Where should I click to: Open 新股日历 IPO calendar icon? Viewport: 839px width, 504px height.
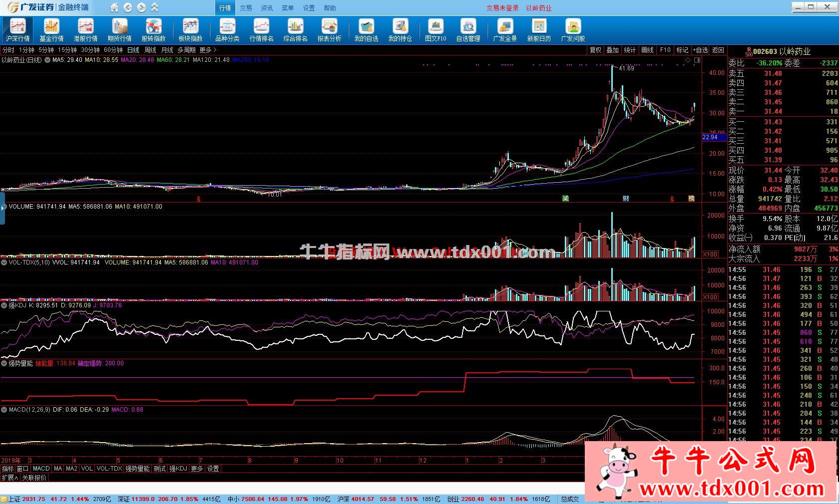[x=539, y=30]
